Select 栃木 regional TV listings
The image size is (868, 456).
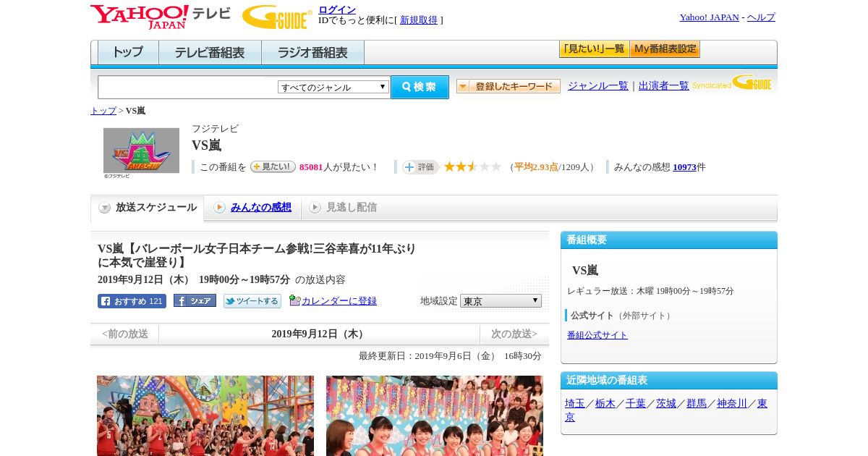click(x=605, y=403)
